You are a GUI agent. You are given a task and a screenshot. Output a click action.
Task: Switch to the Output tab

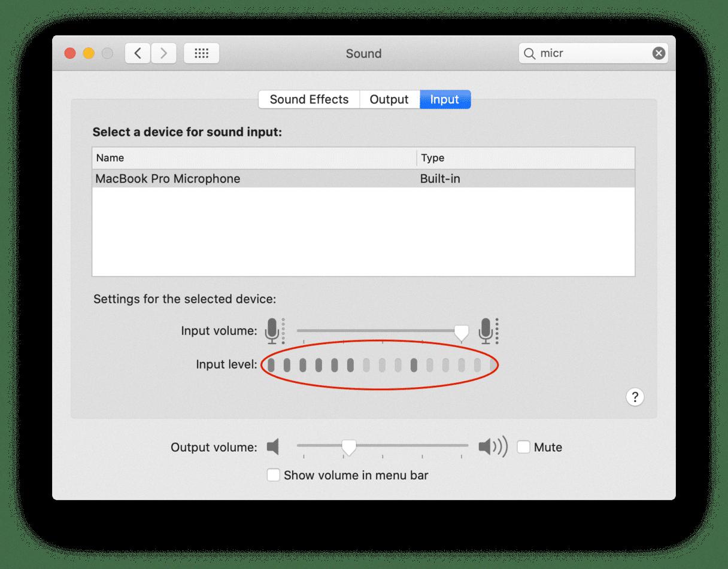[x=389, y=99]
